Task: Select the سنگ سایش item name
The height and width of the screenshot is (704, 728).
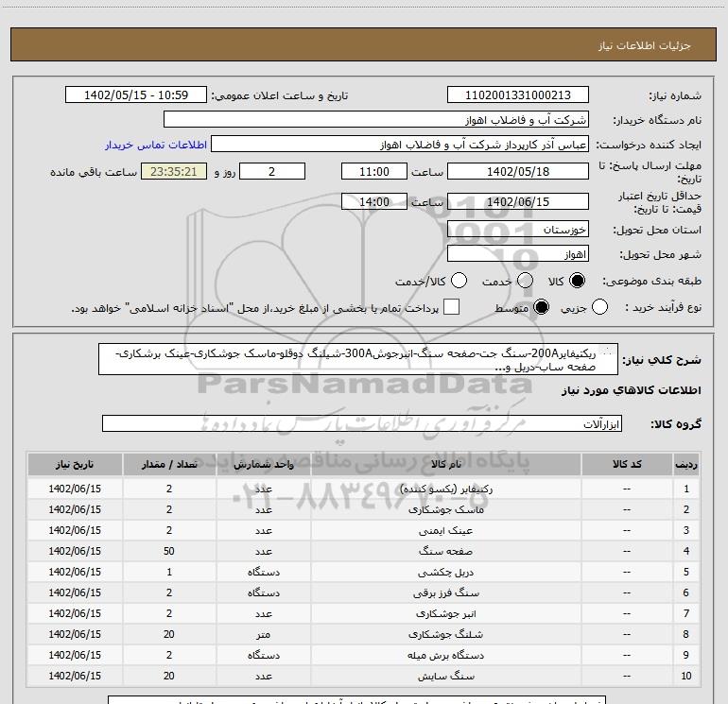Action: click(x=445, y=676)
